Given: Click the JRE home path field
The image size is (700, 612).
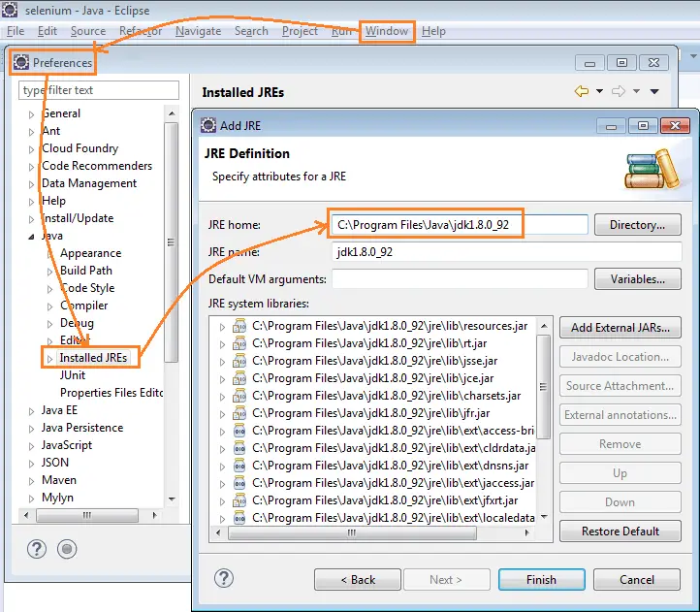Looking at the screenshot, I should tap(460, 225).
